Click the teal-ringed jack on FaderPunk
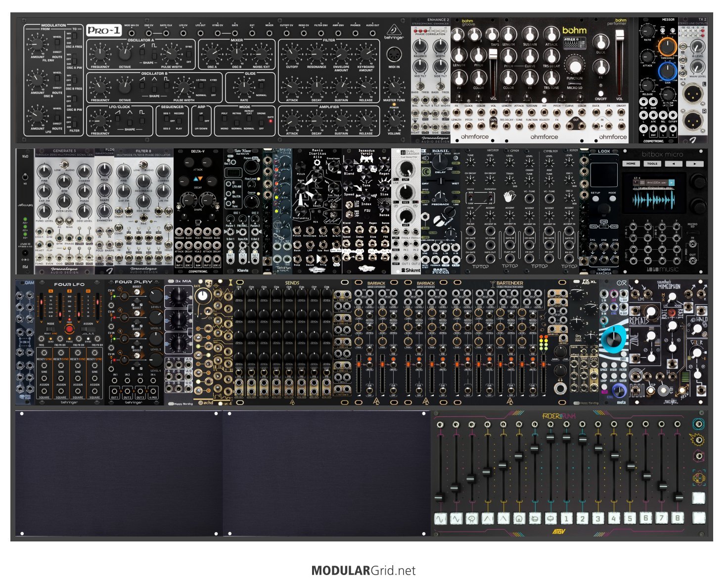Screen dimensions: 728x581 [698, 424]
